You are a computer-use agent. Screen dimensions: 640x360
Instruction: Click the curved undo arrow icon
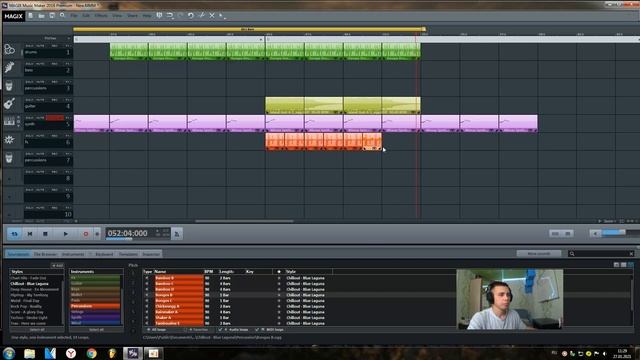point(191,16)
